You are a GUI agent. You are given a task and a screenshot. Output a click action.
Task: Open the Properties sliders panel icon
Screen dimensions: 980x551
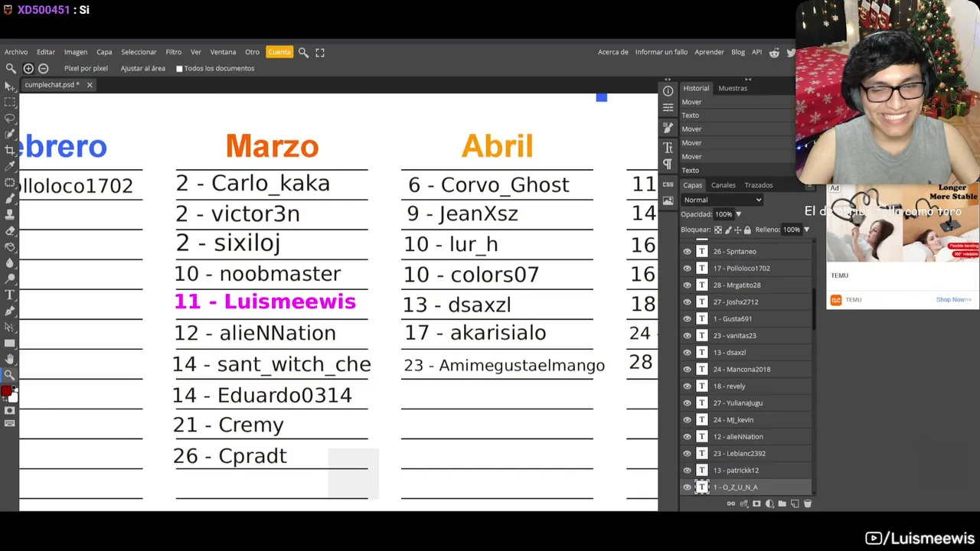[x=668, y=108]
